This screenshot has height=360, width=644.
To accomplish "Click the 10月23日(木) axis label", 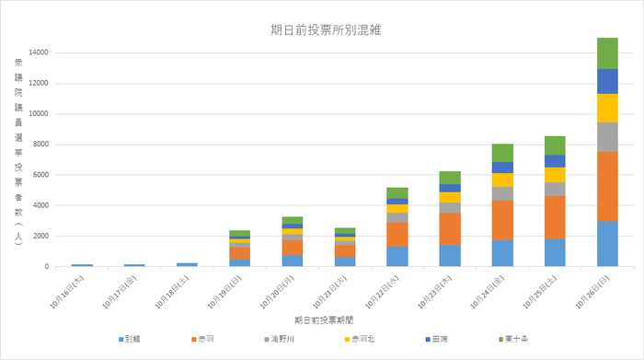I will click(435, 292).
